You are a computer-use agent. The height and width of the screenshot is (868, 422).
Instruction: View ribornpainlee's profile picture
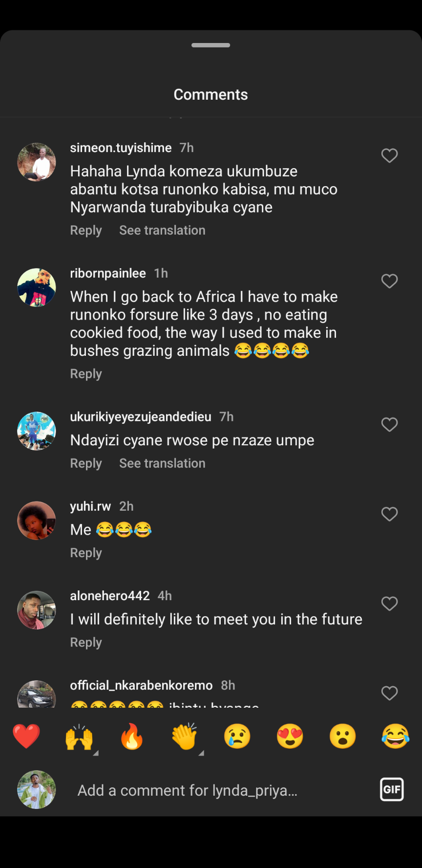[37, 287]
